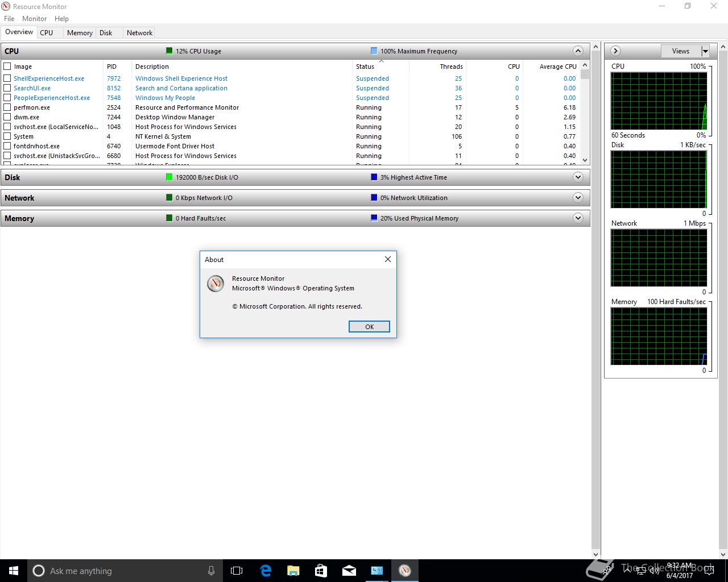
Task: Click OK in the About dialog
Action: pyautogui.click(x=369, y=327)
